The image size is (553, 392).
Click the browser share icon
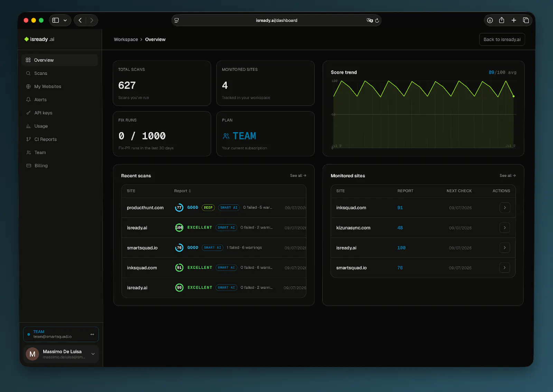tap(502, 20)
